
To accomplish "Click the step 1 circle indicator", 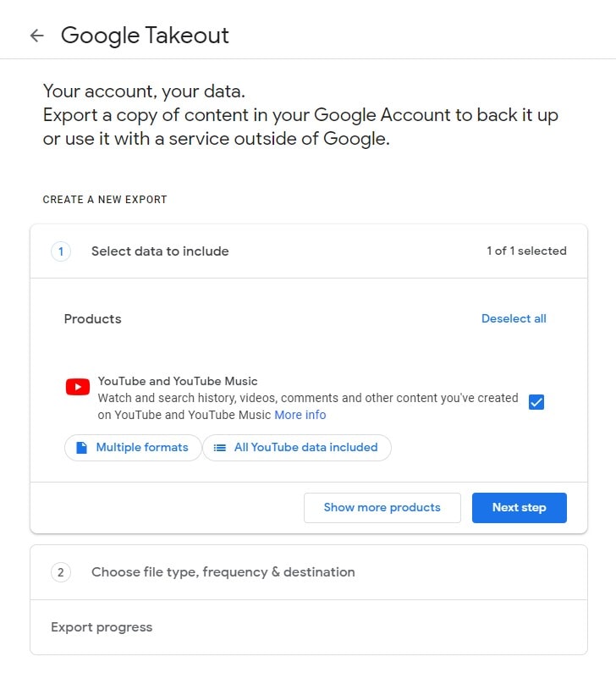I will (60, 251).
